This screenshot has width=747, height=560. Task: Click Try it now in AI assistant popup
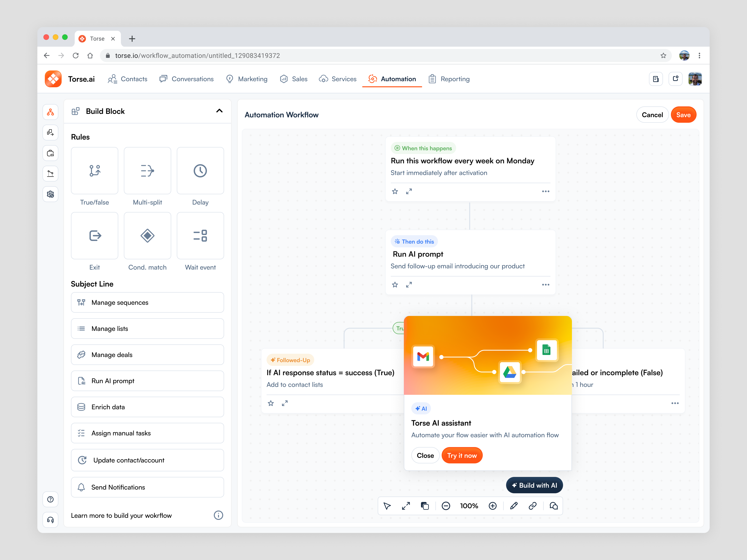[x=462, y=456]
